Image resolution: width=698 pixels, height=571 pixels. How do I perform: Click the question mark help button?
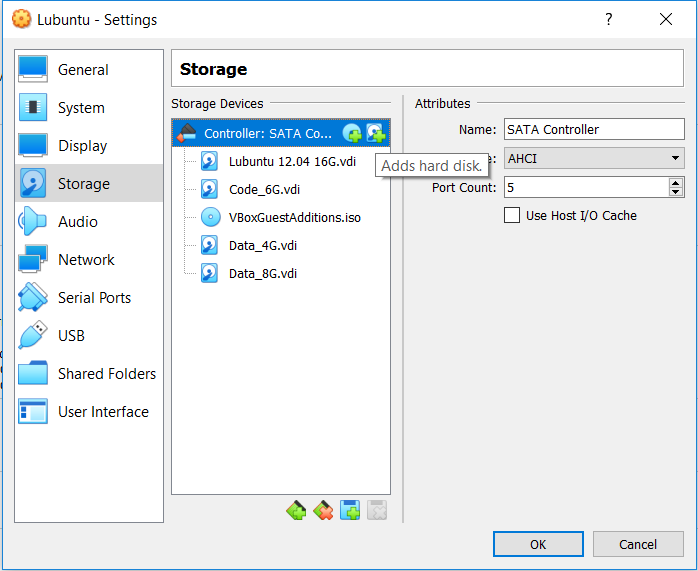coord(609,19)
